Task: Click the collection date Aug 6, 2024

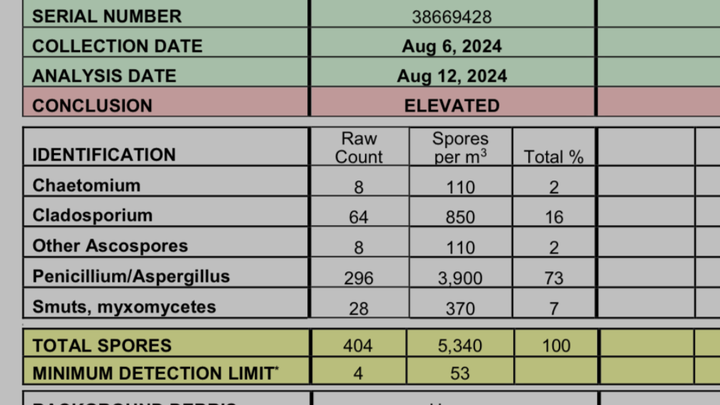Action: coord(452,46)
